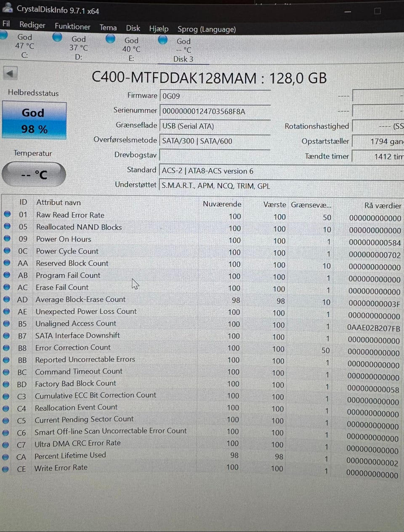
Task: Click status icon for Percent Lifetime Used
Action: [x=5, y=457]
